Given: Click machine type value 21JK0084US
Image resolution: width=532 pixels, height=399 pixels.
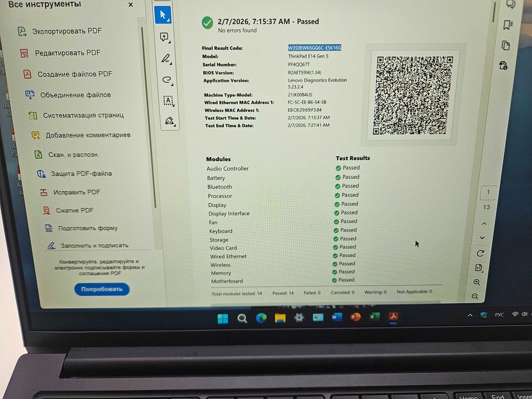Looking at the screenshot, I should [300, 95].
